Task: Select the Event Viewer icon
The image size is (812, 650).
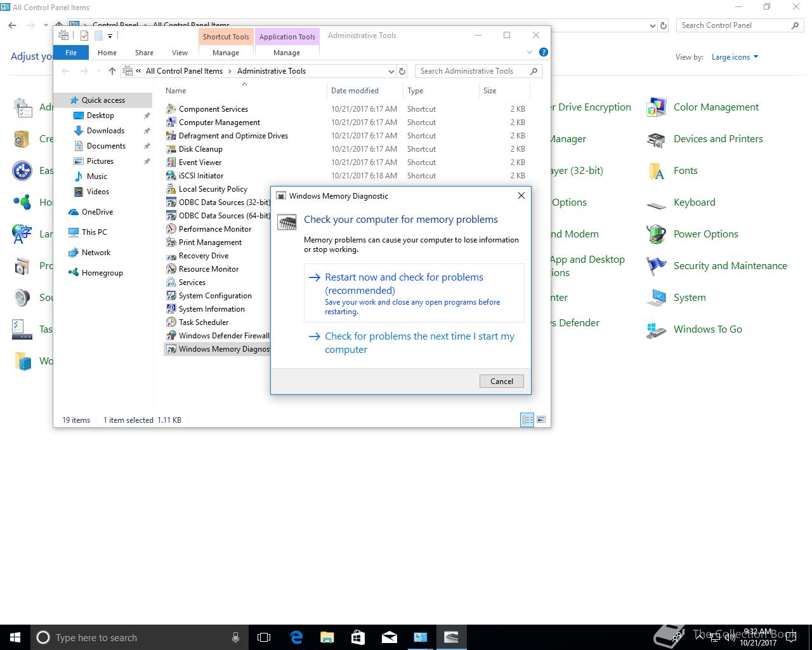Action: point(171,162)
